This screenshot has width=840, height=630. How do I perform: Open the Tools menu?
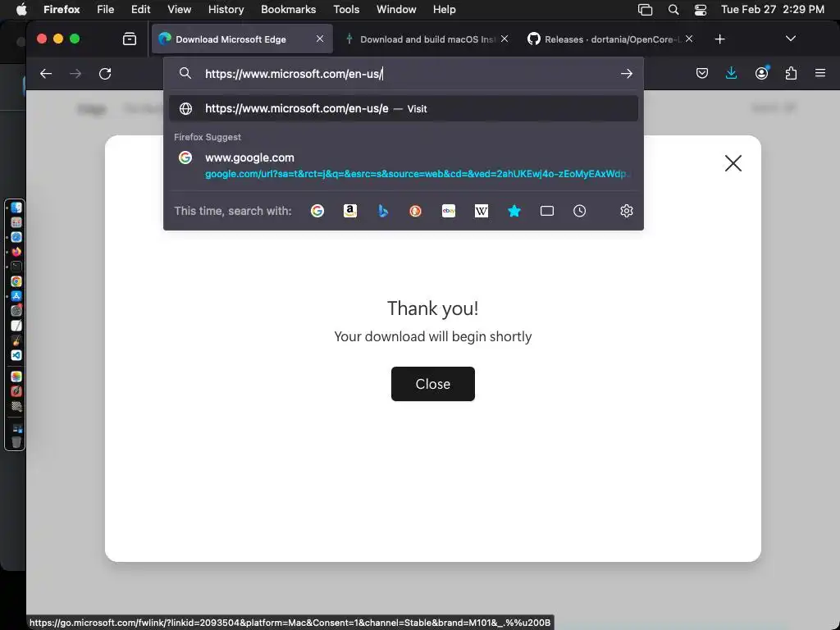tap(346, 10)
